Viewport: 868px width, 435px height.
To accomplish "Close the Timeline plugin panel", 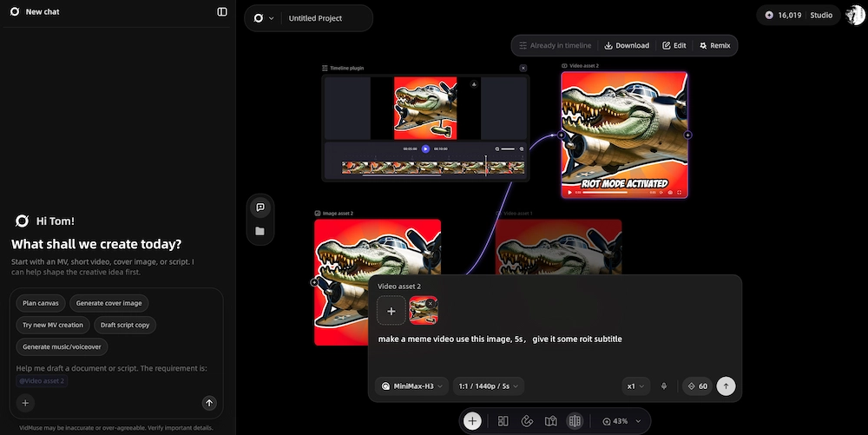I will [523, 68].
